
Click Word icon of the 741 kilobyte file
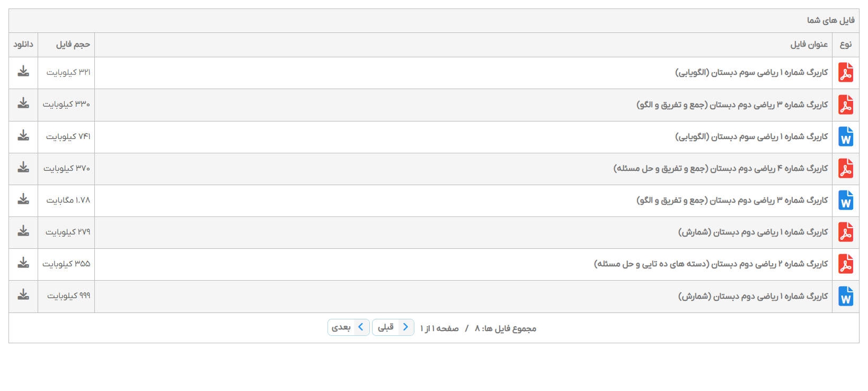coord(846,137)
